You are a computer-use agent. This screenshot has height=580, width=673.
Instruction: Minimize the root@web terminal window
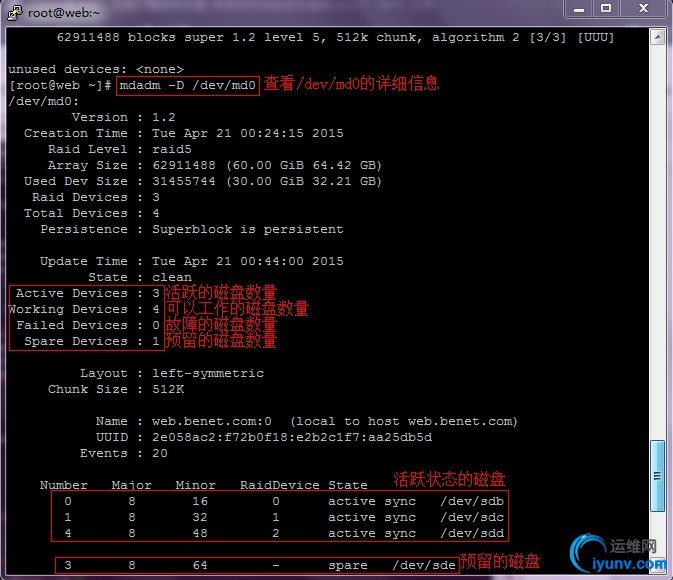[579, 9]
